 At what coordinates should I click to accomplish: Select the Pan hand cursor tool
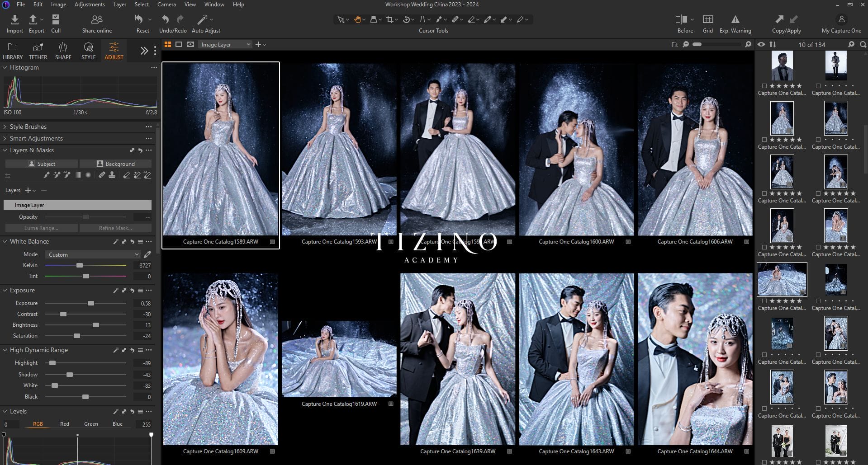tap(357, 19)
